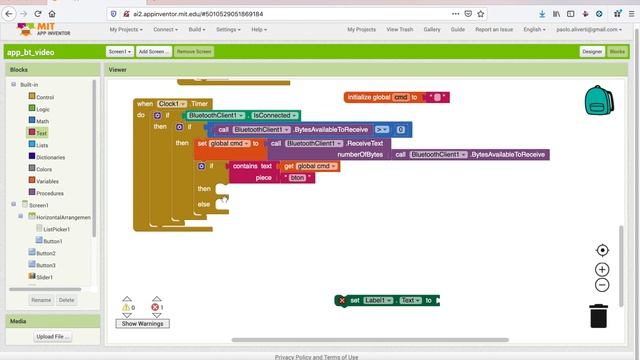Open the Screen1 screen selector dropdown
Viewport: 640px width, 360px height.
click(120, 52)
